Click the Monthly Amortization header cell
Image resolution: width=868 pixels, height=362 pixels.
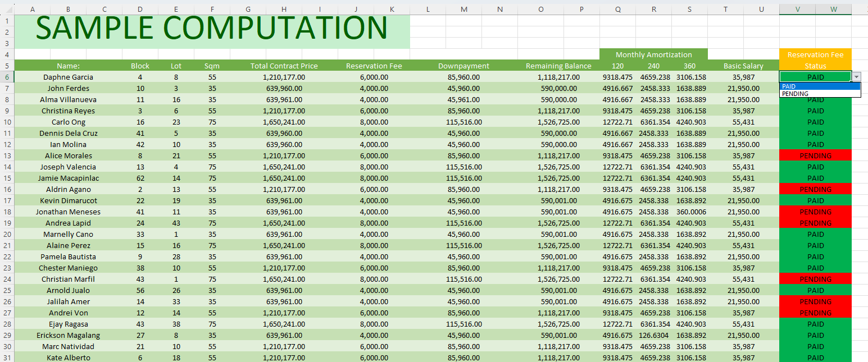tap(653, 54)
